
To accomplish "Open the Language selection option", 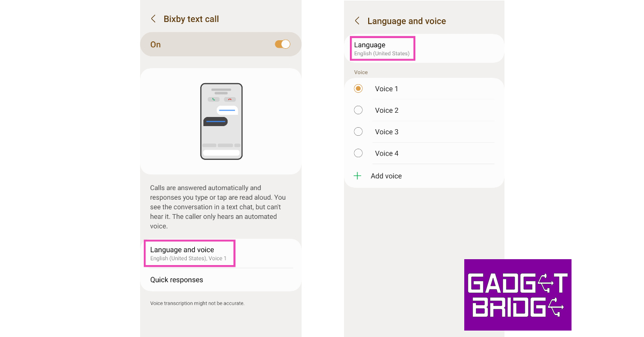I will pyautogui.click(x=382, y=48).
